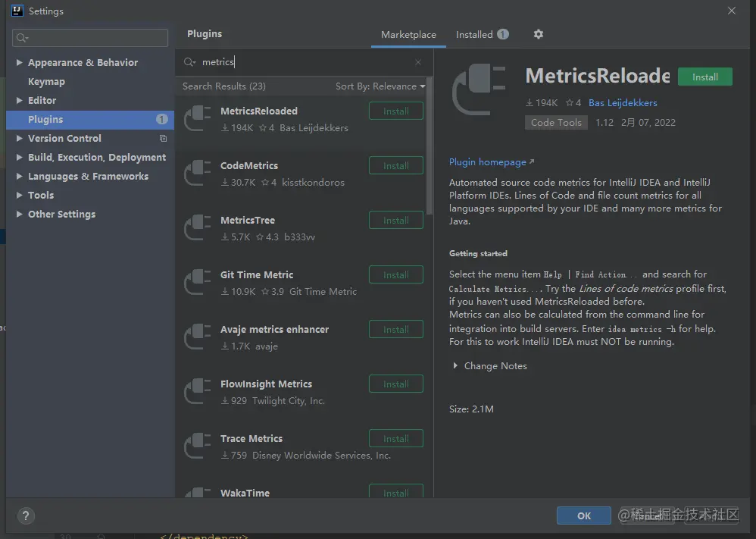Viewport: 756px width, 539px height.
Task: Open the help question mark button
Action: pyautogui.click(x=25, y=515)
